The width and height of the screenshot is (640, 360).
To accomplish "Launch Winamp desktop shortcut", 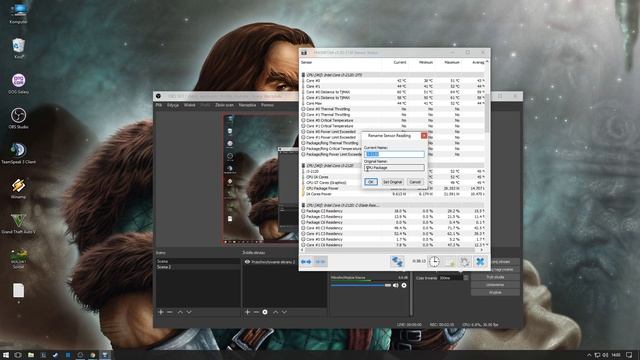I will pyautogui.click(x=18, y=189).
